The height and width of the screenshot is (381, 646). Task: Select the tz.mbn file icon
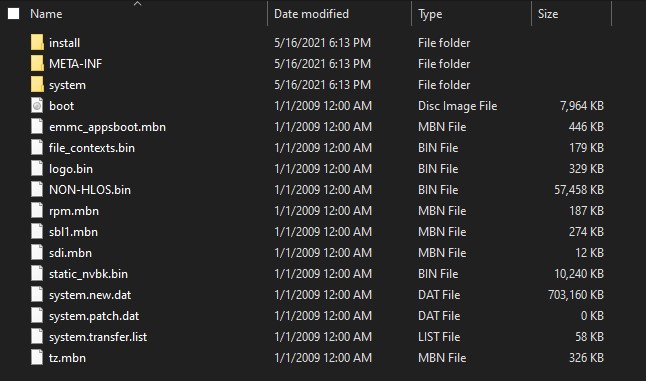[x=37, y=358]
